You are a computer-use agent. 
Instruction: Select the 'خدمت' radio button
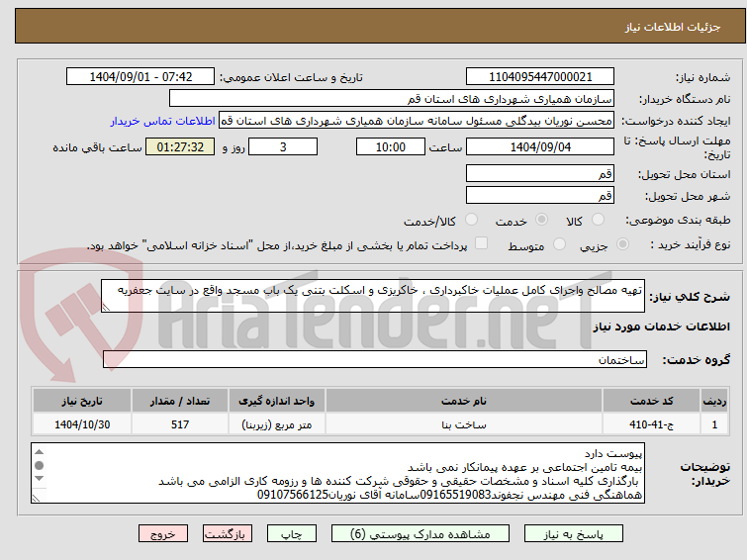click(x=541, y=220)
